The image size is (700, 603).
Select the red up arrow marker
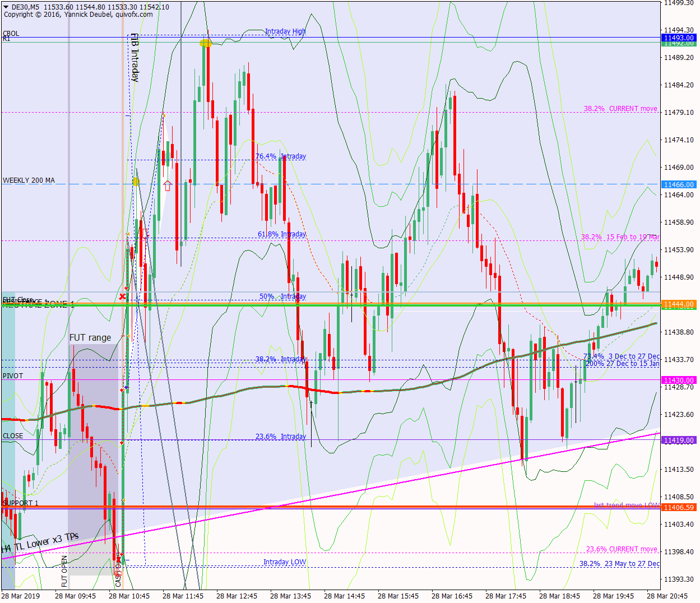[x=167, y=185]
